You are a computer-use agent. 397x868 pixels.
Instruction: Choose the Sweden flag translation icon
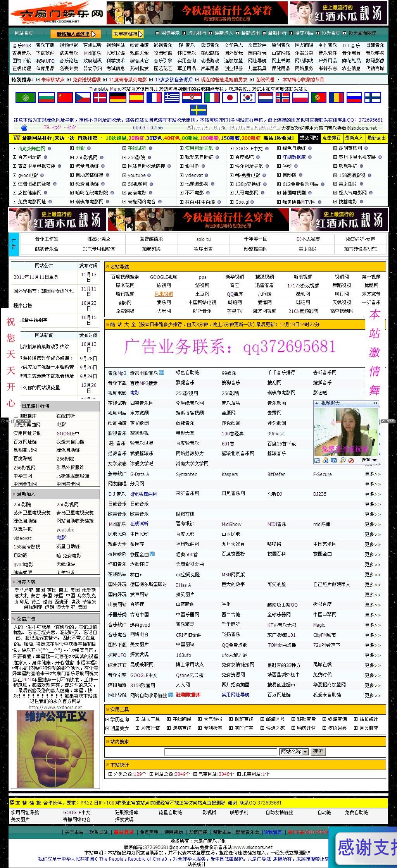(198, 110)
